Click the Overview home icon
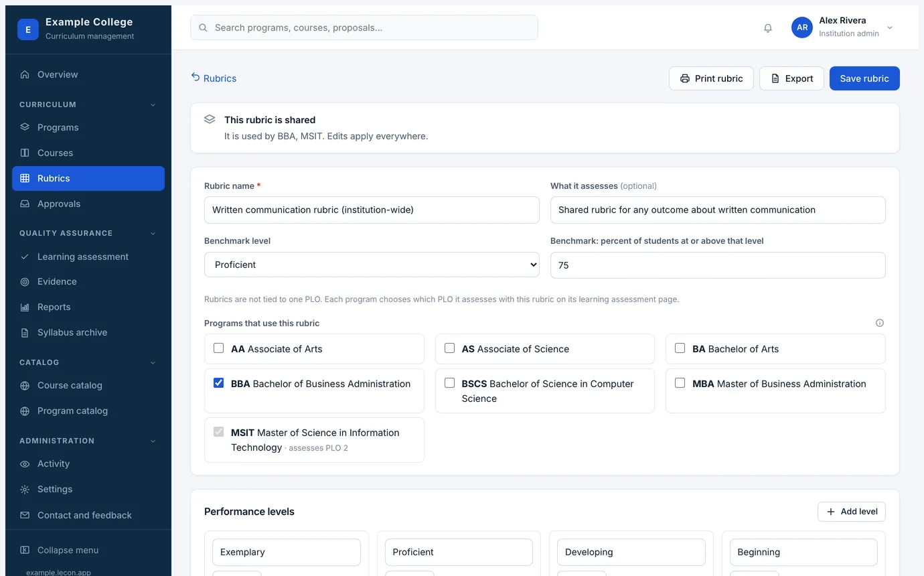 (x=25, y=74)
